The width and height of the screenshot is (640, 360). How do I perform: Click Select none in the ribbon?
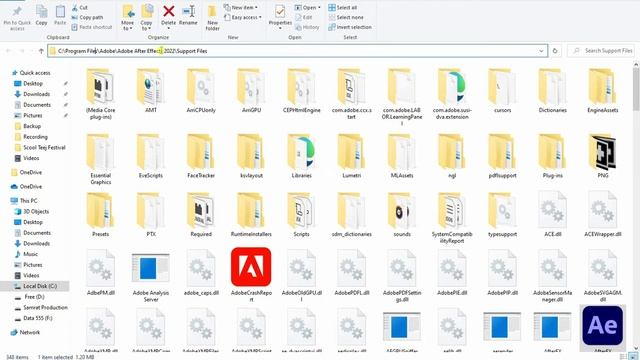tap(346, 17)
